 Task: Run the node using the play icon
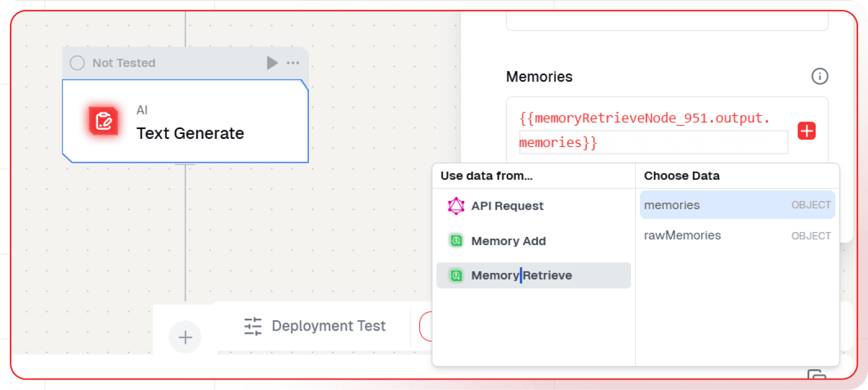click(272, 63)
